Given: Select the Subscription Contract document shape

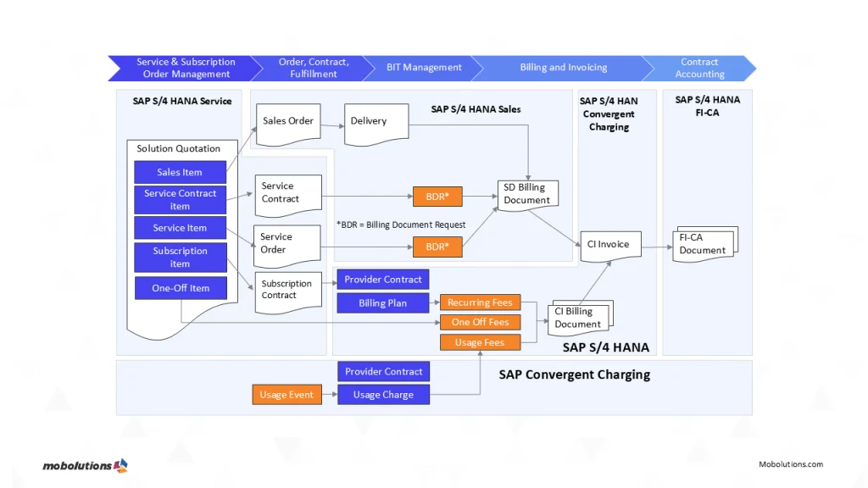Looking at the screenshot, I should pos(288,292).
